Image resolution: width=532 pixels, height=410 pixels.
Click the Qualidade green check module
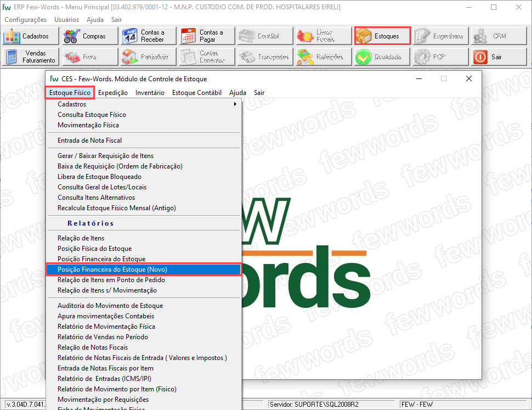coord(382,57)
